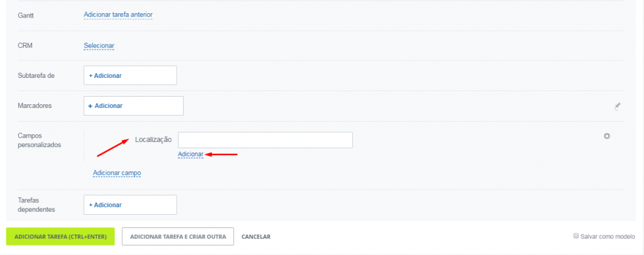
Task: Open custom fields gear settings icon
Action: tap(607, 136)
